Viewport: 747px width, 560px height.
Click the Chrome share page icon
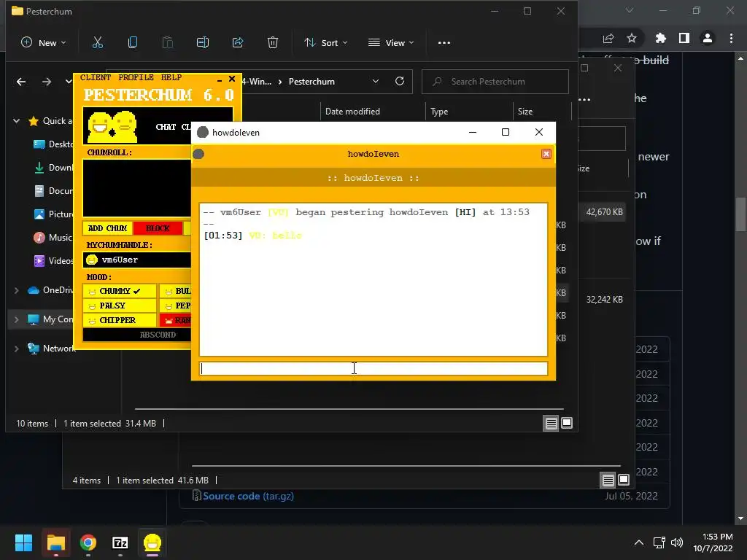608,38
